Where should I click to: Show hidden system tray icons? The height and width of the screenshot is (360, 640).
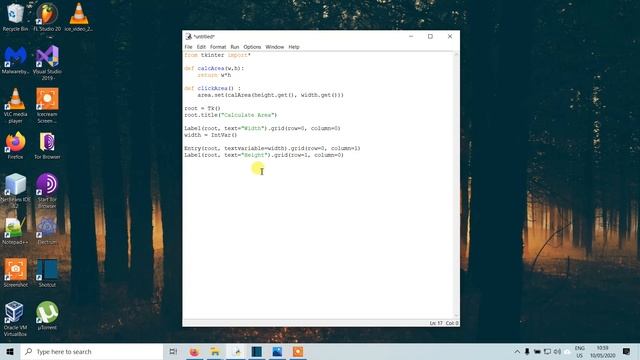coord(517,351)
